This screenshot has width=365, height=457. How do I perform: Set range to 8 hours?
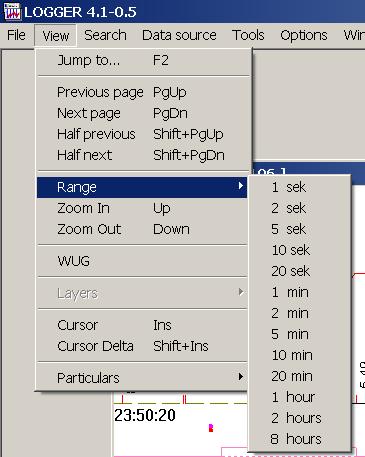point(300,439)
